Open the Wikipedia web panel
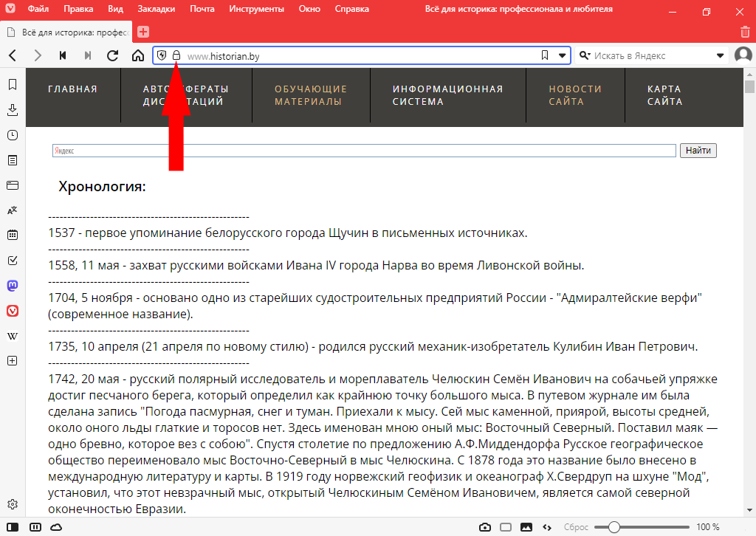This screenshot has width=756, height=536. pos(13,336)
